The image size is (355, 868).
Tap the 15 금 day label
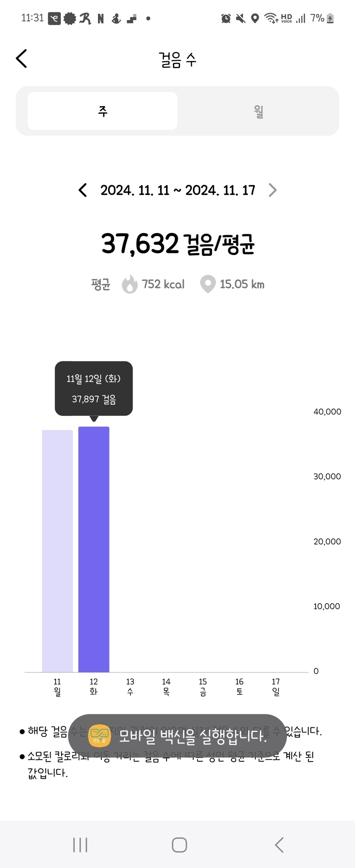tap(203, 687)
